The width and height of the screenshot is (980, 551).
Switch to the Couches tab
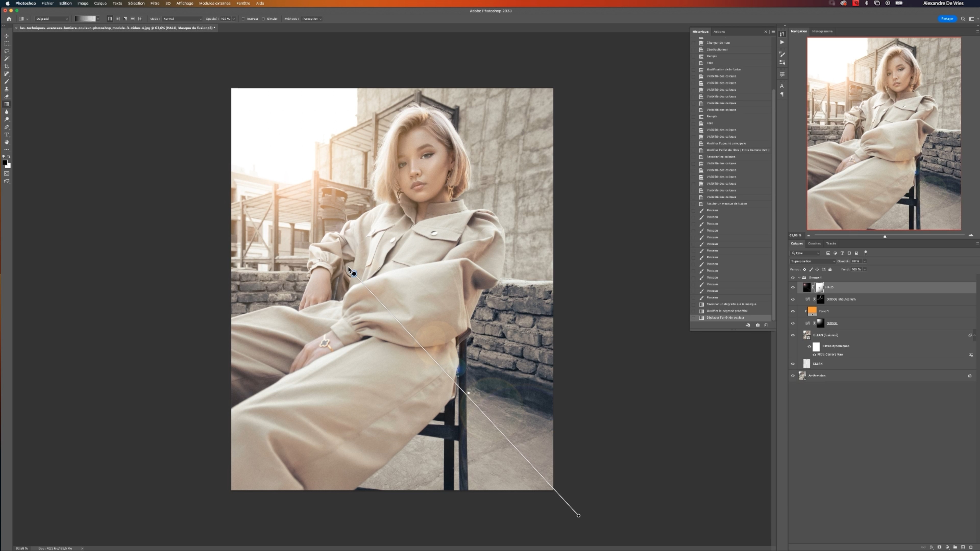point(814,243)
